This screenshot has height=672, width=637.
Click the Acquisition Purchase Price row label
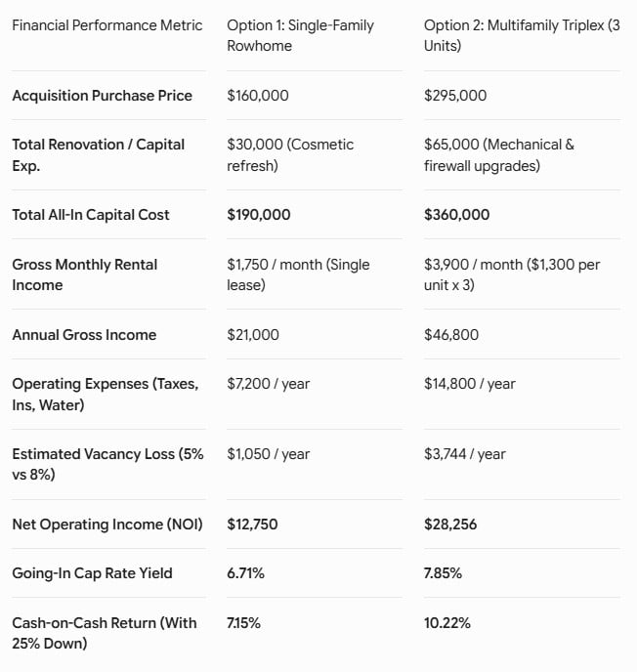click(102, 96)
